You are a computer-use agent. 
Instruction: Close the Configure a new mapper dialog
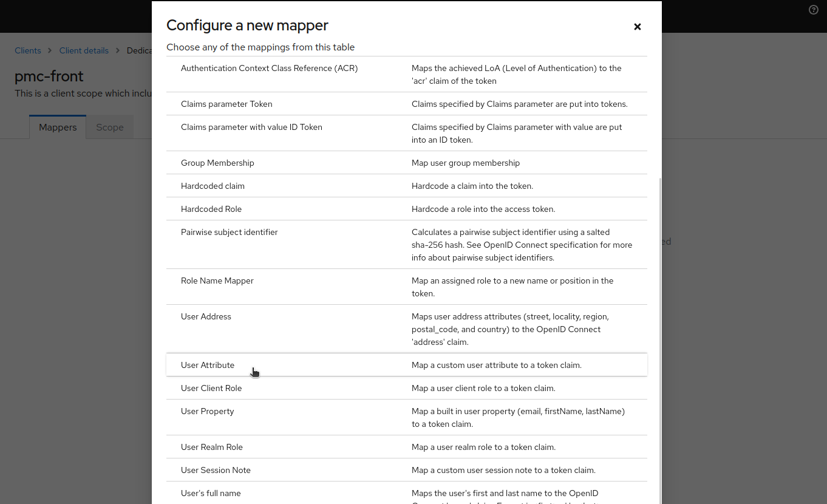pos(637,27)
